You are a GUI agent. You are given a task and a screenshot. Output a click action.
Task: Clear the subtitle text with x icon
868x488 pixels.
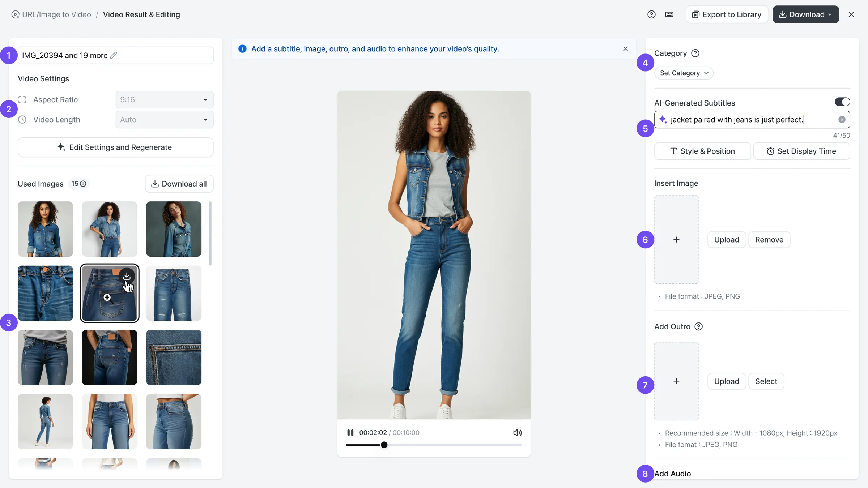tap(842, 120)
